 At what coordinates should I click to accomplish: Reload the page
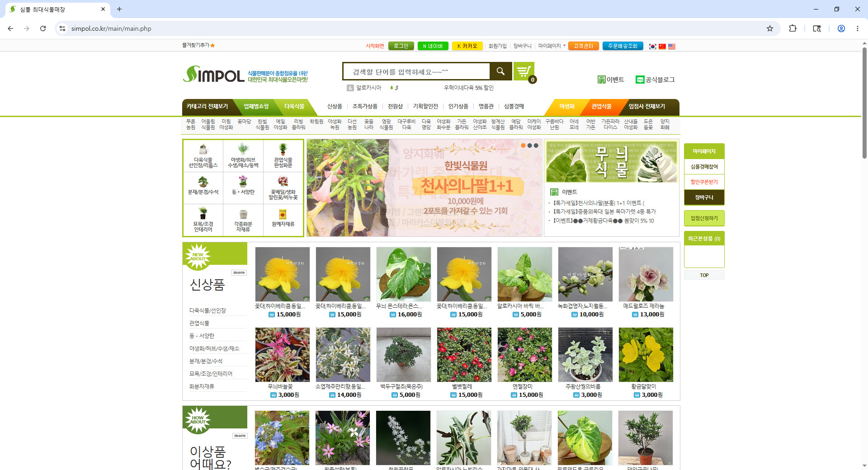(x=43, y=28)
